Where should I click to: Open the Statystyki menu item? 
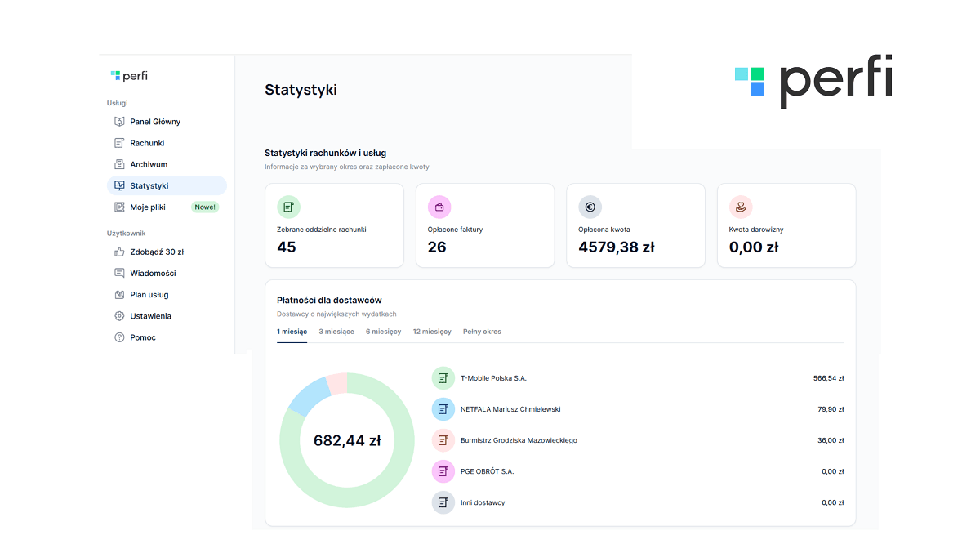(149, 186)
